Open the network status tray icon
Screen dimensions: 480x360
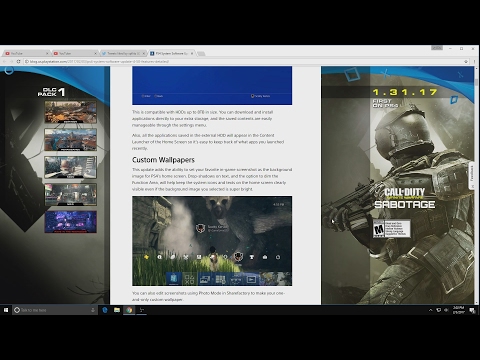(x=439, y=310)
